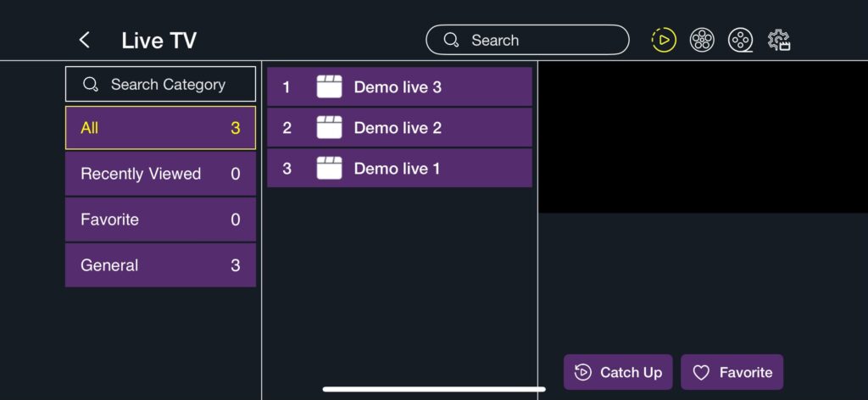Click the count 0 in Recently Viewed row
868x400 pixels.
[x=236, y=175]
